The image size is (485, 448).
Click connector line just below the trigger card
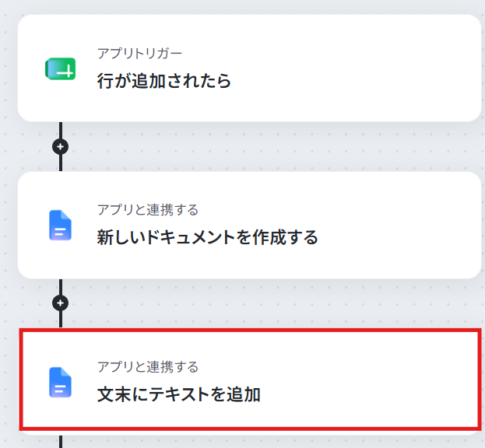point(61,130)
